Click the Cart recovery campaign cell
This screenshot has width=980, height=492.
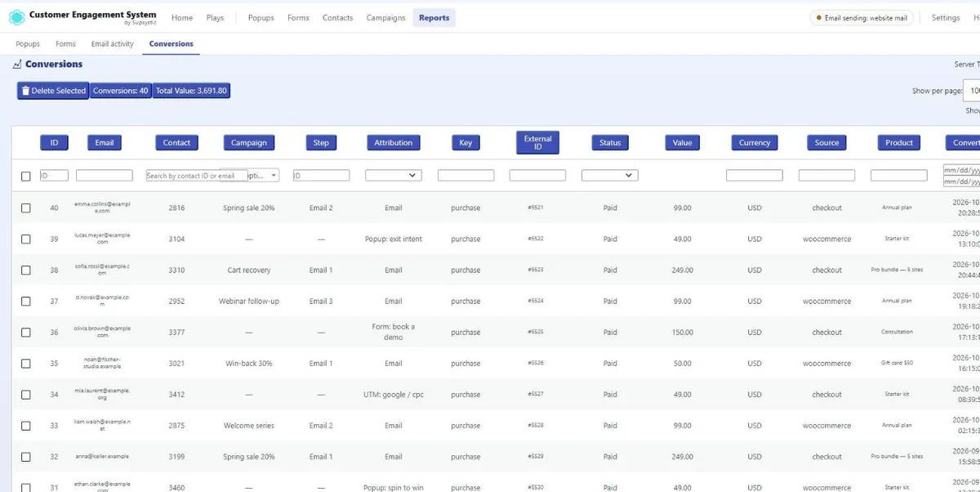pyautogui.click(x=248, y=270)
